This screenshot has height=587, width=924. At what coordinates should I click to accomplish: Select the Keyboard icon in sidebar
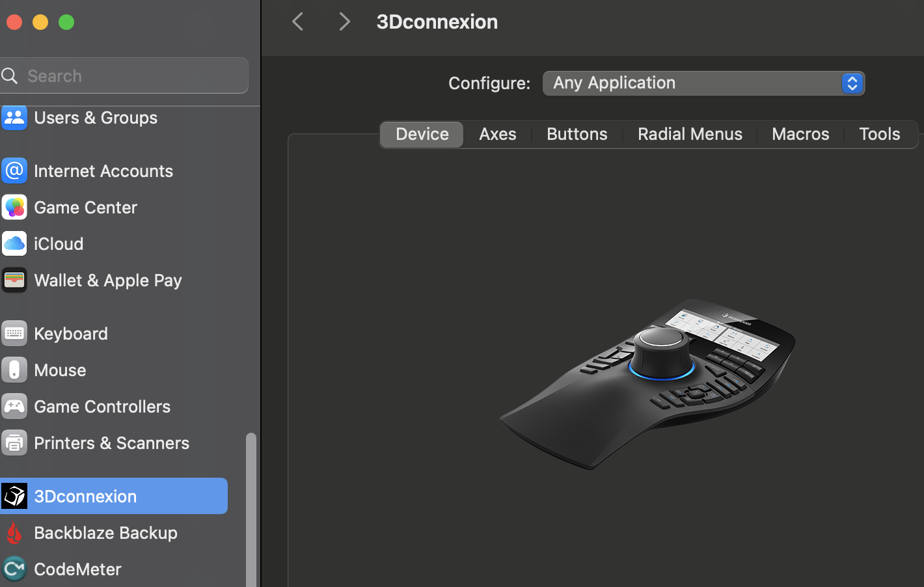coord(14,334)
